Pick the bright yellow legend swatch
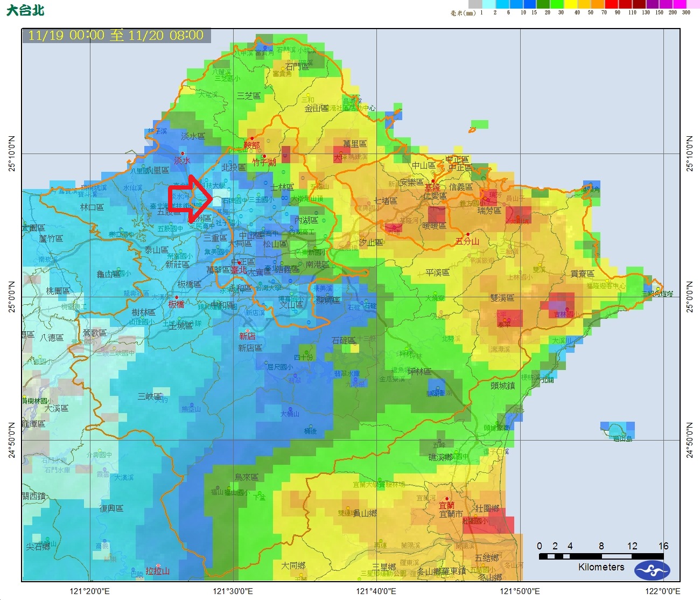The width and height of the screenshot is (700, 600). pyautogui.click(x=570, y=4)
